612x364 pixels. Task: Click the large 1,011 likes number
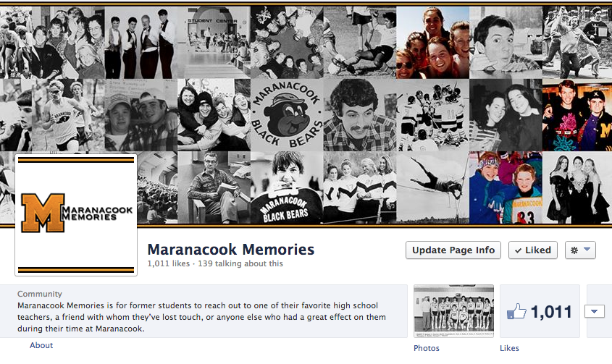point(551,312)
